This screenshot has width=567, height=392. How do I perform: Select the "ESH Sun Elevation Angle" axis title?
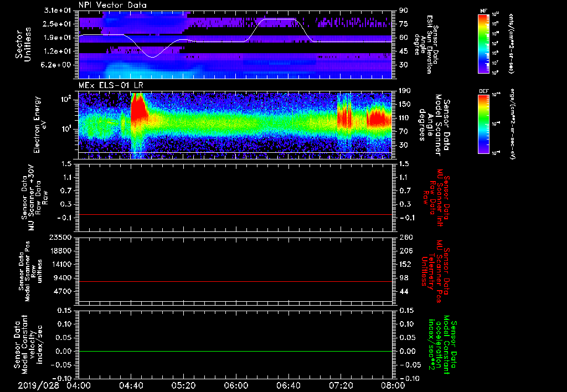point(426,44)
